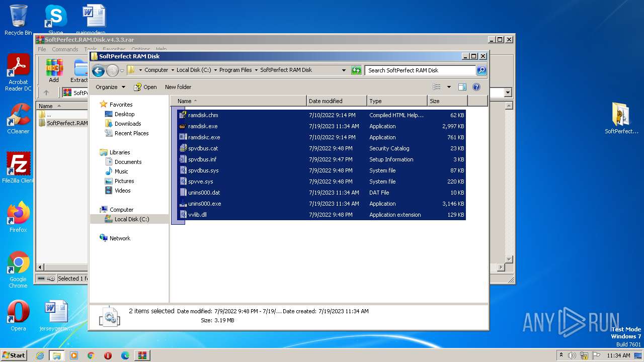Image resolution: width=644 pixels, height=362 pixels.
Task: Click the taskbar volume speaker icon
Action: [572, 355]
